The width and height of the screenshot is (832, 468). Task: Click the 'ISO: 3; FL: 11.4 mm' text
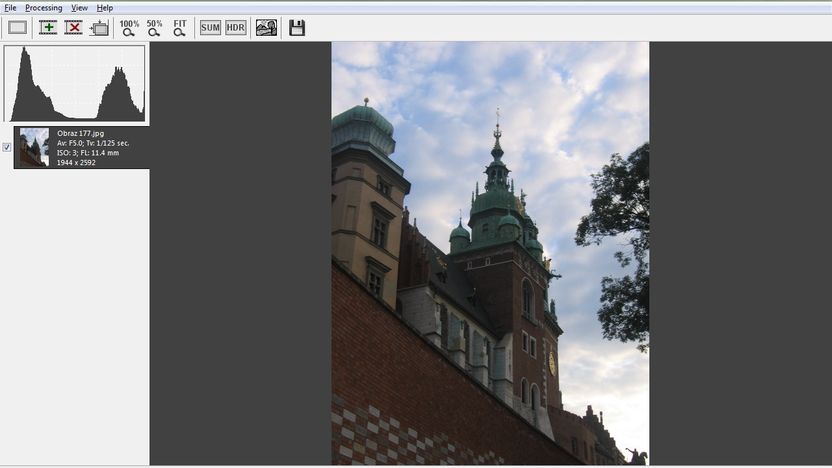click(88, 153)
